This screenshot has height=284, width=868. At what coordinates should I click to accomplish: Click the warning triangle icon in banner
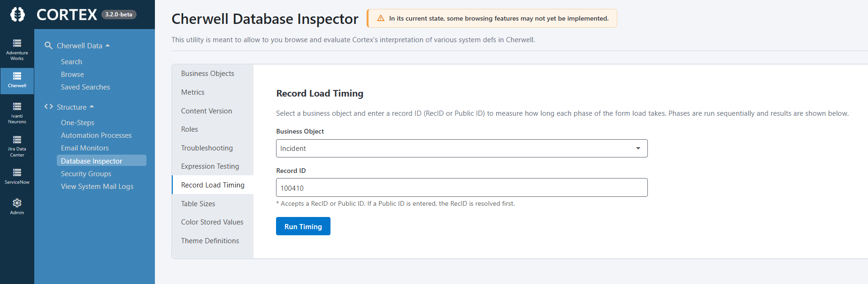click(x=381, y=18)
